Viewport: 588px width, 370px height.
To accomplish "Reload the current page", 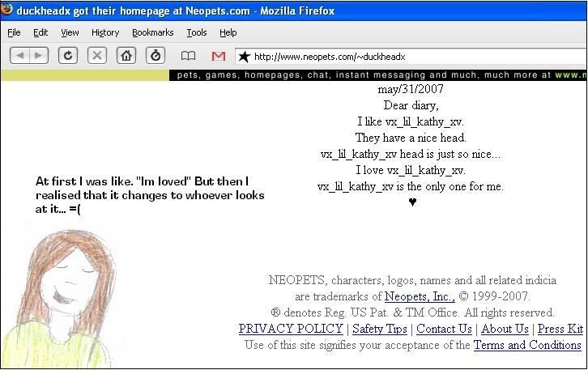I will (68, 56).
